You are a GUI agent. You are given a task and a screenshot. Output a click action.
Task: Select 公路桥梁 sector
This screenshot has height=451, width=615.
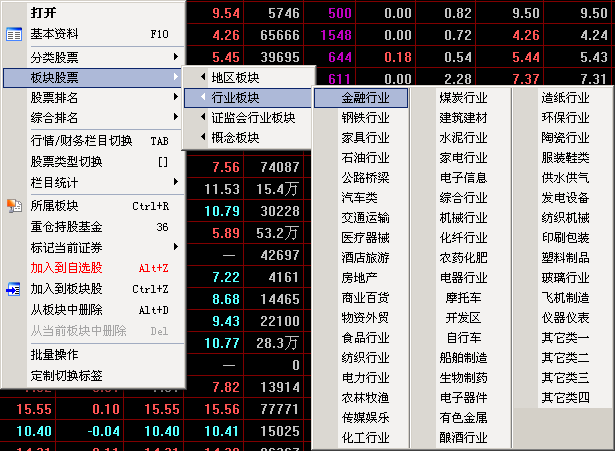point(365,178)
